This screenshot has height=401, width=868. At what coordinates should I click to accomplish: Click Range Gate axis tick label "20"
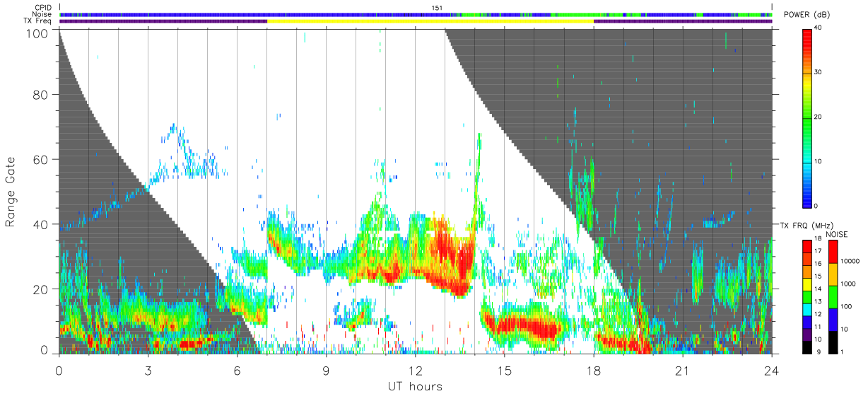point(40,289)
